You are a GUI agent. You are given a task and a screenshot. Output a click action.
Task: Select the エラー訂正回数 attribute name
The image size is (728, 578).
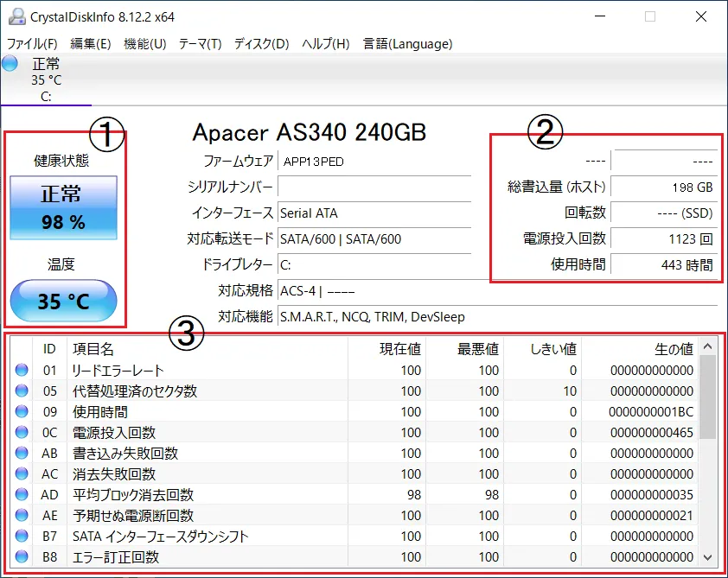[116, 556]
